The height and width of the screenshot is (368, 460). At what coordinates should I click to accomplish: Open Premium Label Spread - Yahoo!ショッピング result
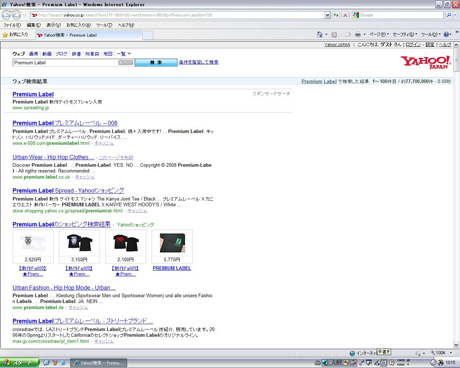pos(68,191)
